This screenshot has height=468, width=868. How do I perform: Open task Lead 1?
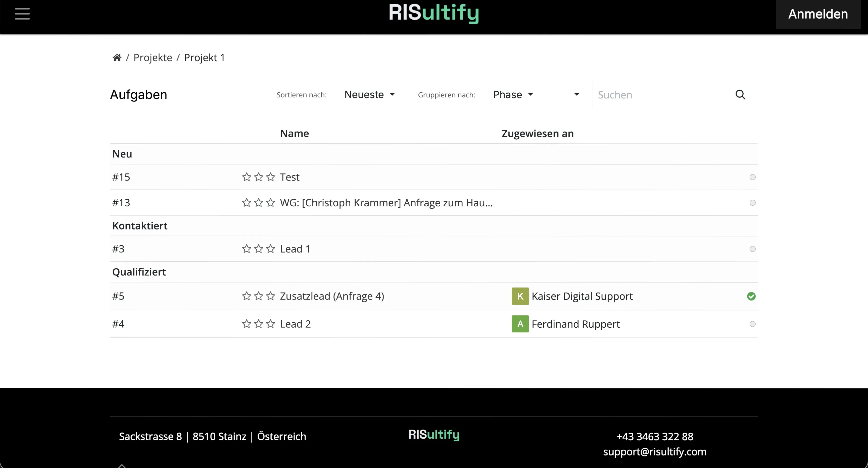click(x=295, y=249)
